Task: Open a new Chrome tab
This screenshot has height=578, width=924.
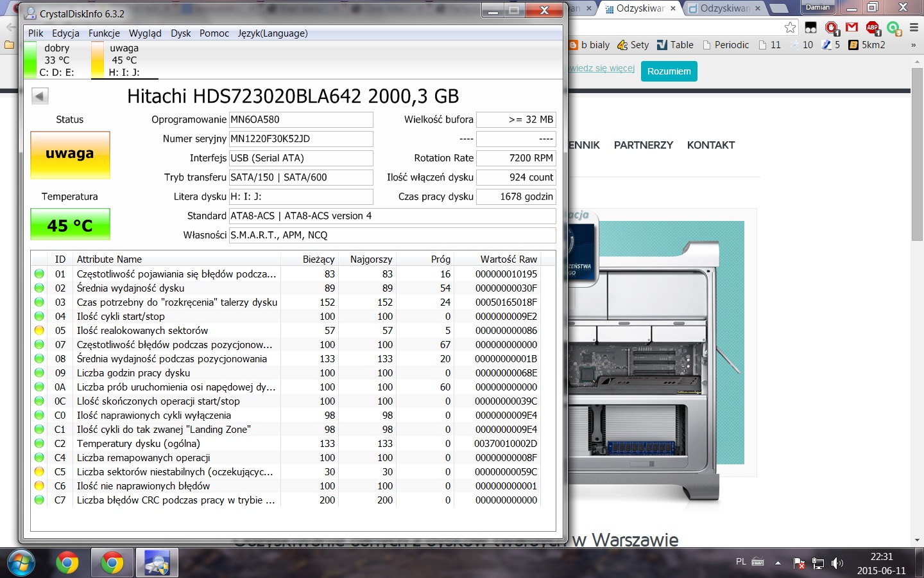Action: click(x=778, y=8)
